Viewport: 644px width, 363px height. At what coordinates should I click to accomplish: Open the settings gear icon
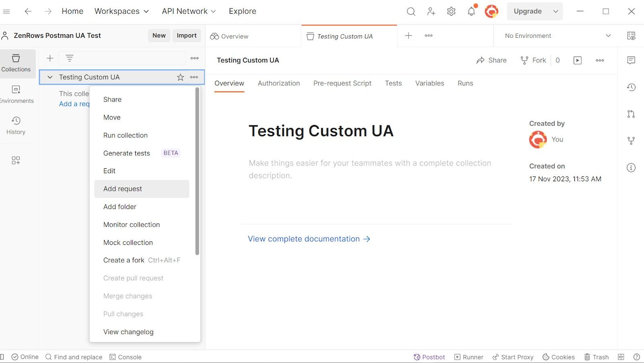point(451,11)
